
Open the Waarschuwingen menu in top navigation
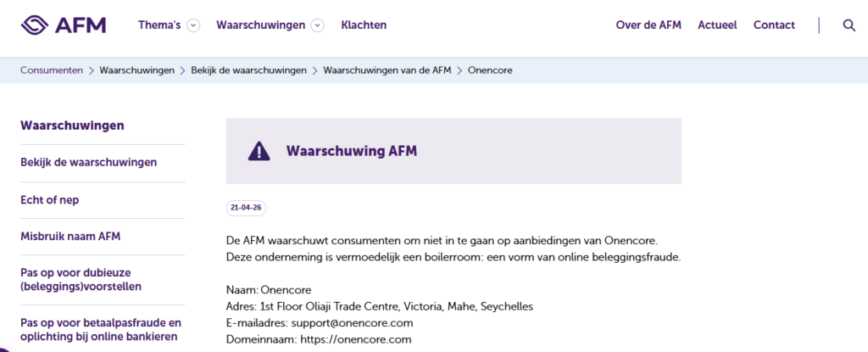pos(261,25)
